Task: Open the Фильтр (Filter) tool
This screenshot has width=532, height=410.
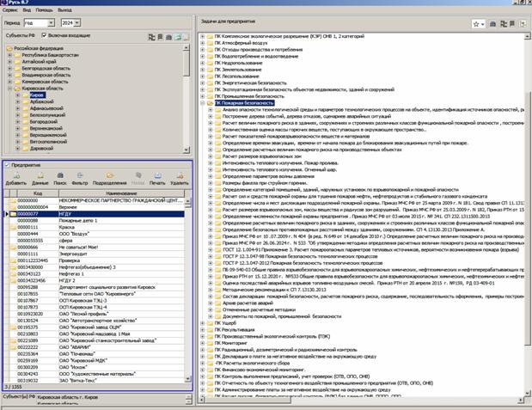Action: coord(81,175)
